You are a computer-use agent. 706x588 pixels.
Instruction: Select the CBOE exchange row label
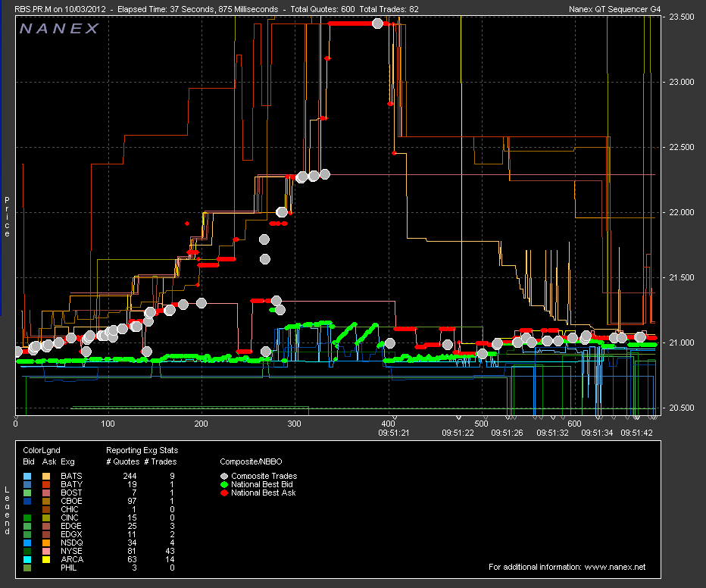click(x=70, y=501)
